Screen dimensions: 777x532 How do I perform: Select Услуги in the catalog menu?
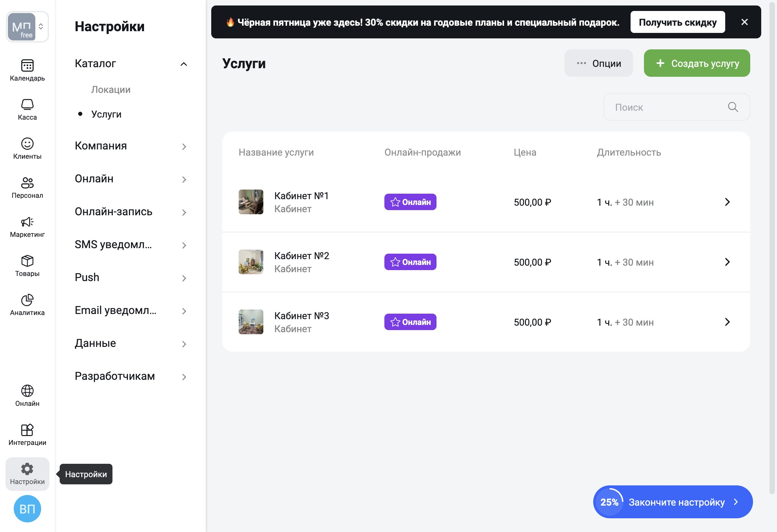(106, 114)
